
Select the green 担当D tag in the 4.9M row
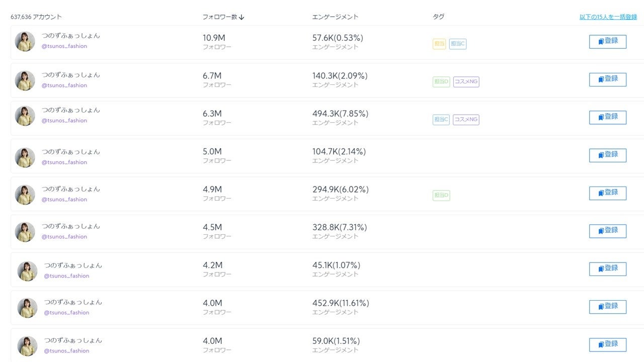[441, 195]
